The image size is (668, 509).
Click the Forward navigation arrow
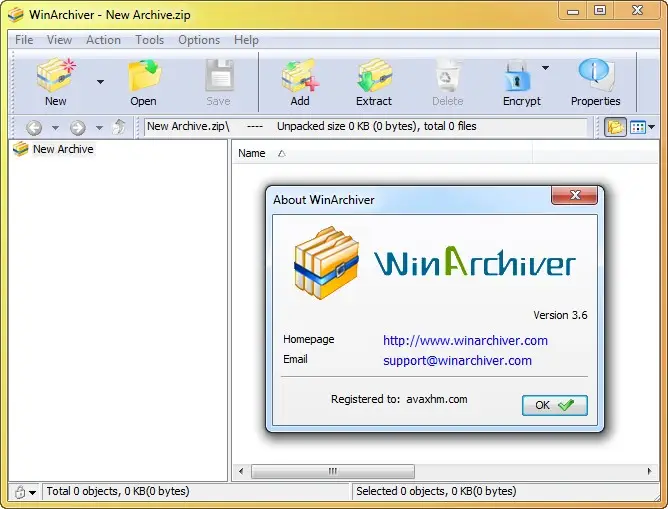click(78, 127)
